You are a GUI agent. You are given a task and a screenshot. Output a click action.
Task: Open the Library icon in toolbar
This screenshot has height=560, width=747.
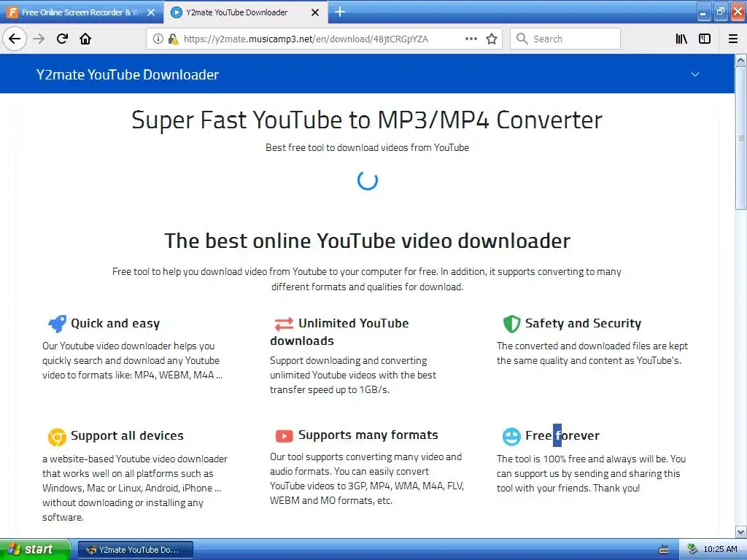coord(681,39)
